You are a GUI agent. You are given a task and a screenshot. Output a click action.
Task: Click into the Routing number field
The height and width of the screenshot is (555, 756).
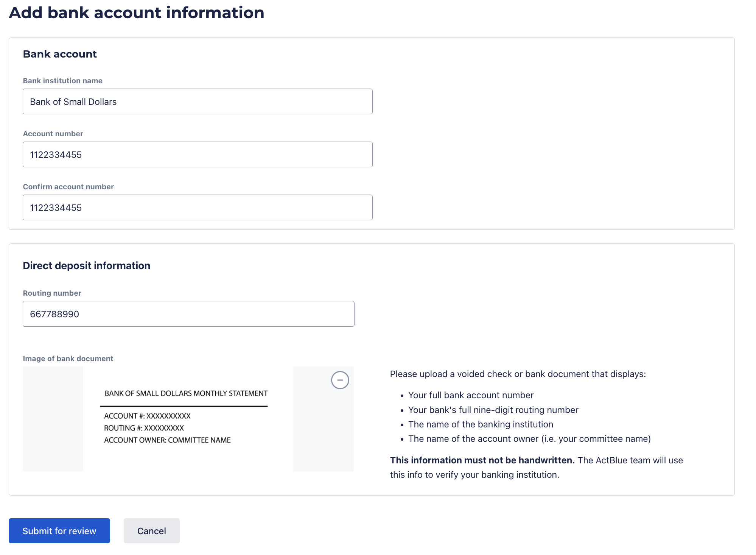pyautogui.click(x=188, y=314)
